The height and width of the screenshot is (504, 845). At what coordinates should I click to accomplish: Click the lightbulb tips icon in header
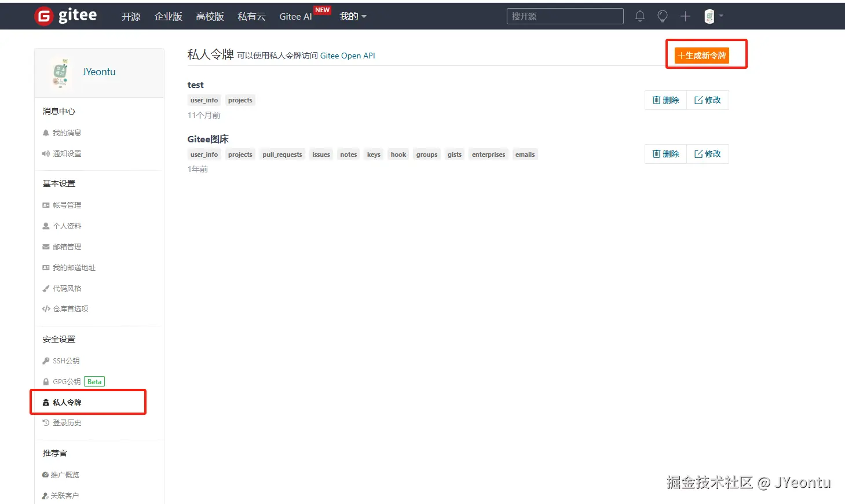pyautogui.click(x=663, y=16)
